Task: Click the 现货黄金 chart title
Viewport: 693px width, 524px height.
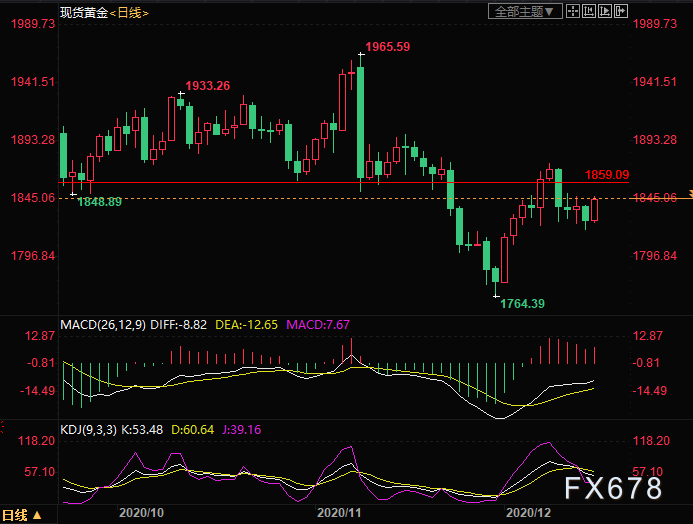Action: point(84,13)
